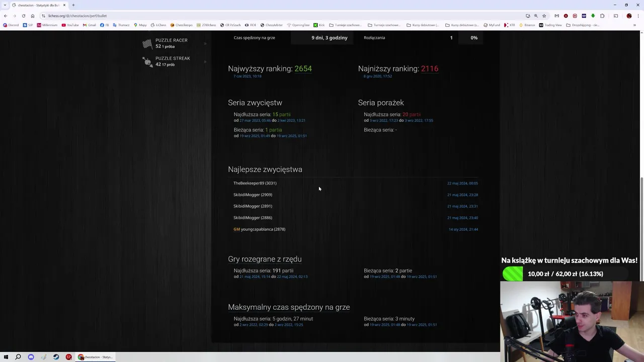Open the Binance bookmark

[x=526, y=25]
